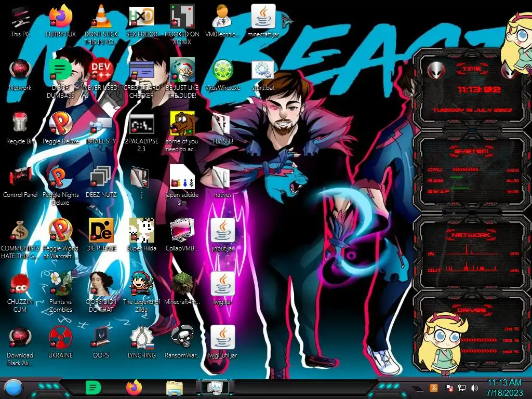Click the SYSTEM gadget header
The width and height of the screenshot is (532, 399).
click(x=472, y=151)
